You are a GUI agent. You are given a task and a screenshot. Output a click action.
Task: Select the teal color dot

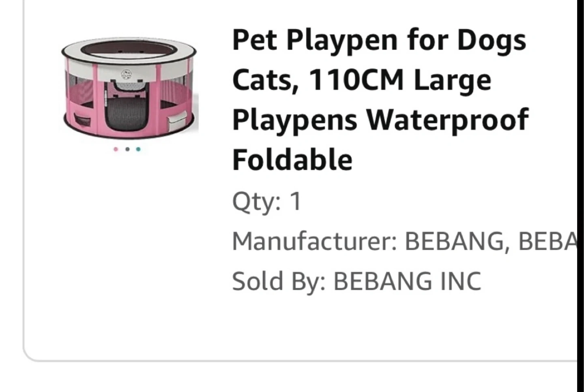coord(138,149)
